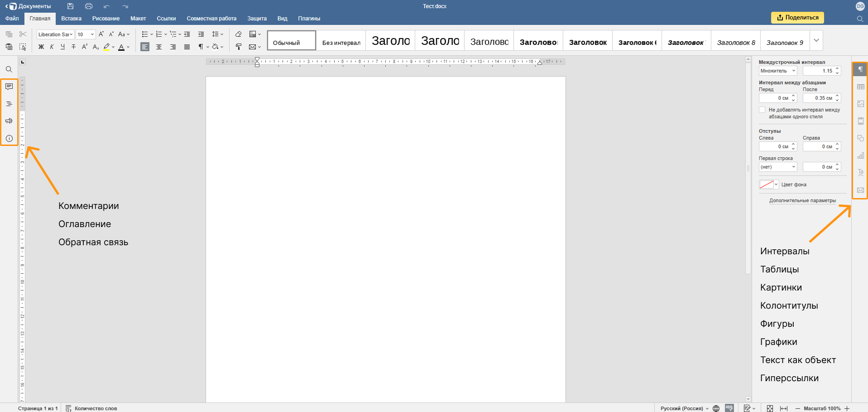
Task: Open image settings in right sidebar
Action: (x=860, y=104)
